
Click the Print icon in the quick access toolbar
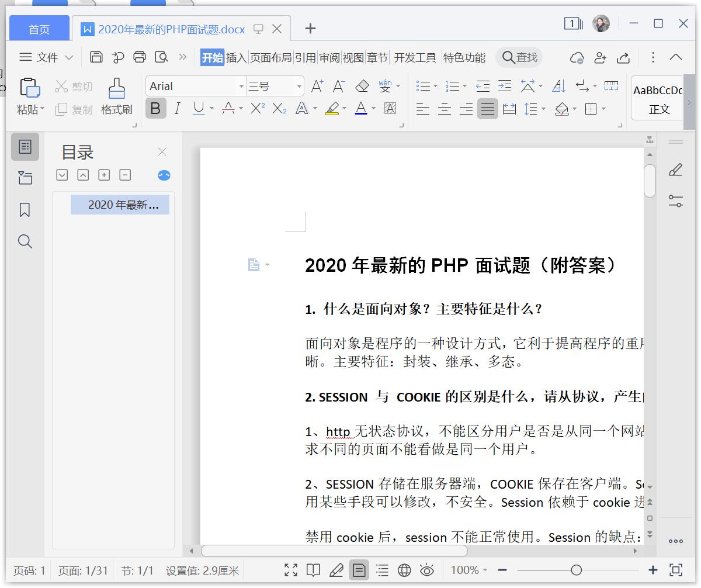[139, 57]
